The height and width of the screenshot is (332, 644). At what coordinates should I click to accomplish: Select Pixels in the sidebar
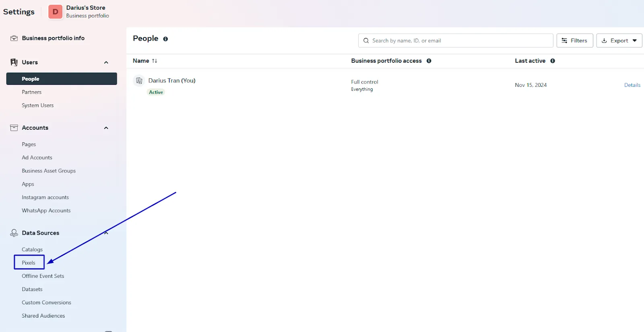[x=29, y=263]
